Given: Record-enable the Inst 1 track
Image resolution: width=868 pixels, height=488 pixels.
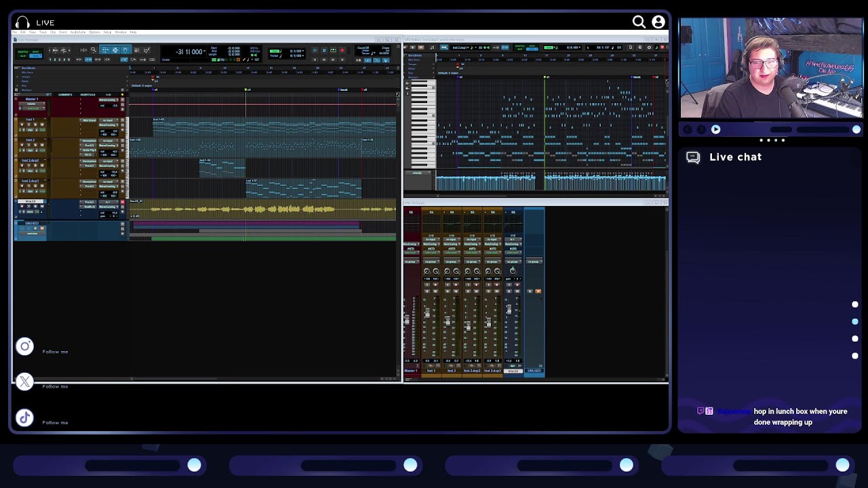Looking at the screenshot, I should click(x=22, y=125).
